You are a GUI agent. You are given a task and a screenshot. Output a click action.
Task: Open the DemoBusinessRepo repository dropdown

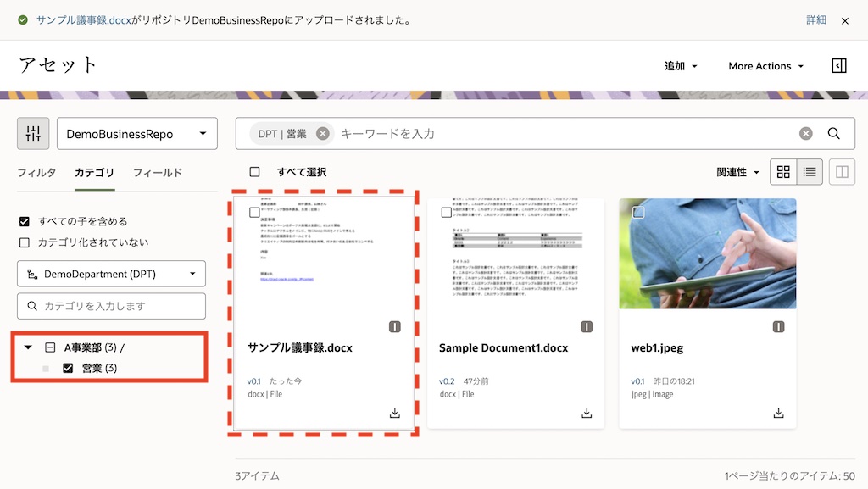point(136,133)
